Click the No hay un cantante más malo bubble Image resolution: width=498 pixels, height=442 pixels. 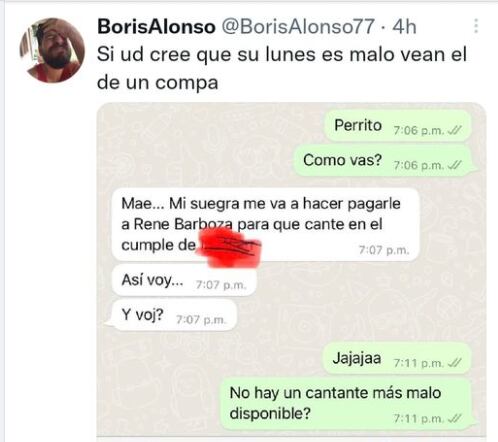[348, 404]
